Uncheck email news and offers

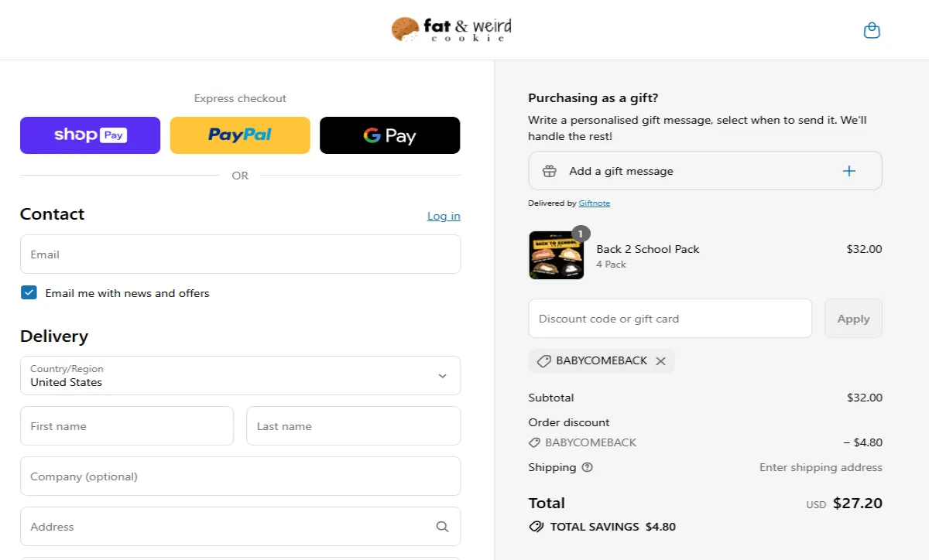tap(29, 292)
